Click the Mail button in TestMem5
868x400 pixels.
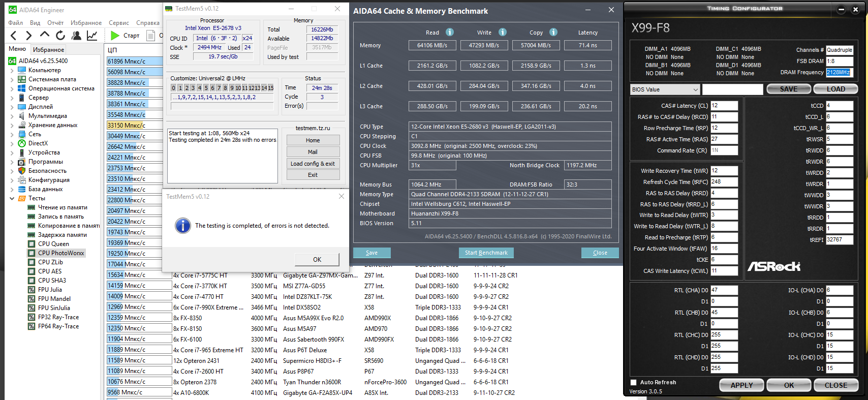click(313, 152)
